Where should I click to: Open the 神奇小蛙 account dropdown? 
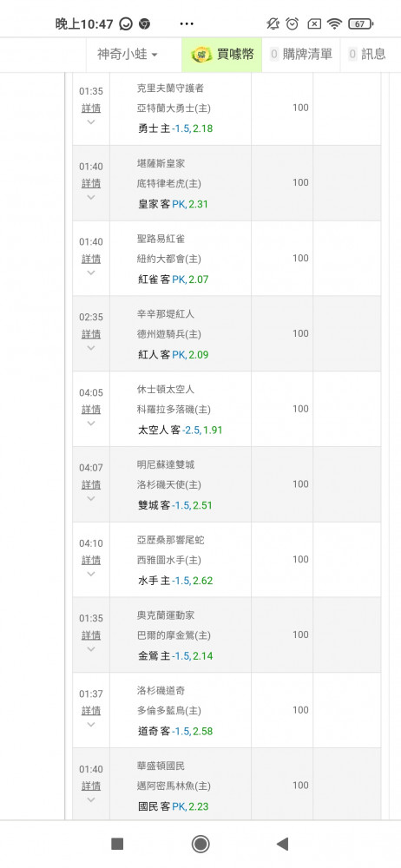128,54
